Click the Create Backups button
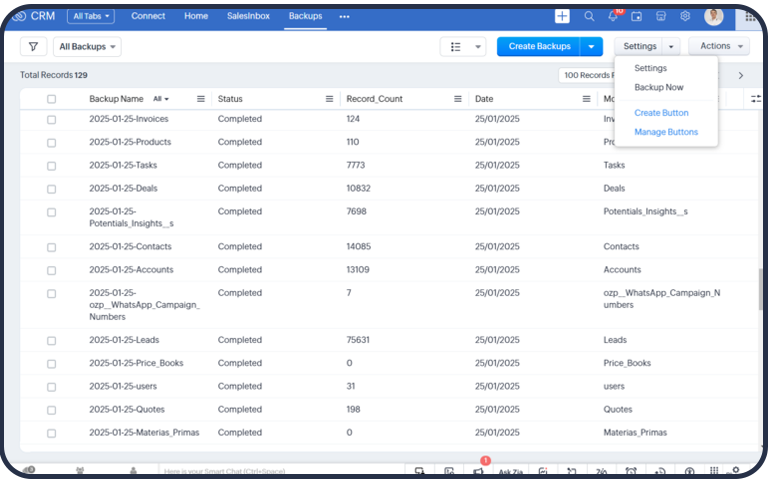 coord(539,47)
